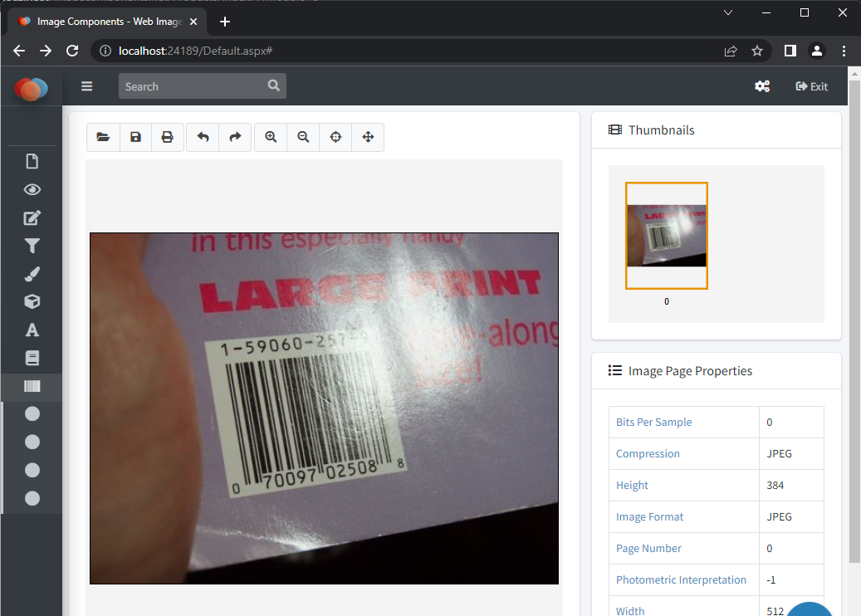This screenshot has width=861, height=616.
Task: Click the search magnifier icon
Action: point(273,86)
